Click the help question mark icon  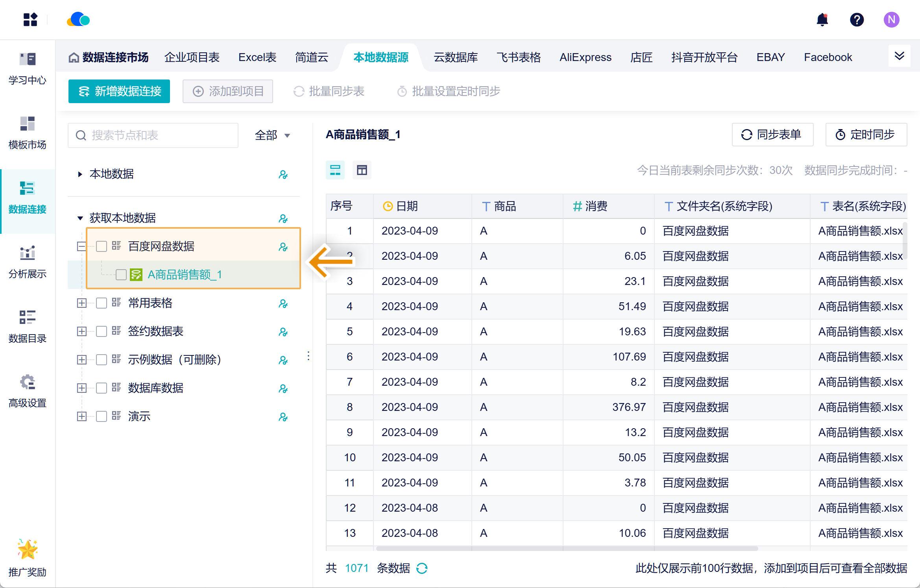pos(857,20)
